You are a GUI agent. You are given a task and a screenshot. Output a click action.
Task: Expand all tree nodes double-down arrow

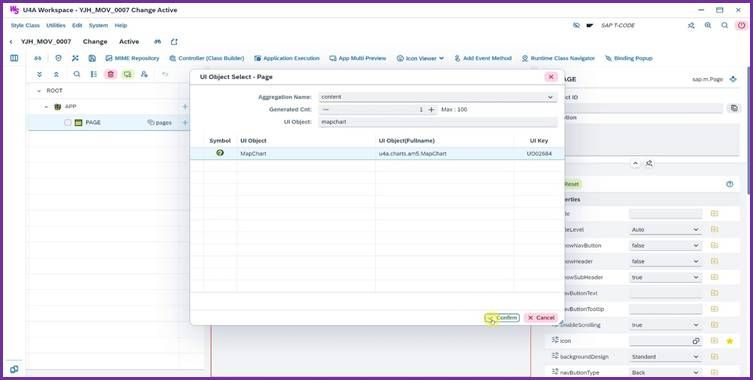pyautogui.click(x=39, y=74)
